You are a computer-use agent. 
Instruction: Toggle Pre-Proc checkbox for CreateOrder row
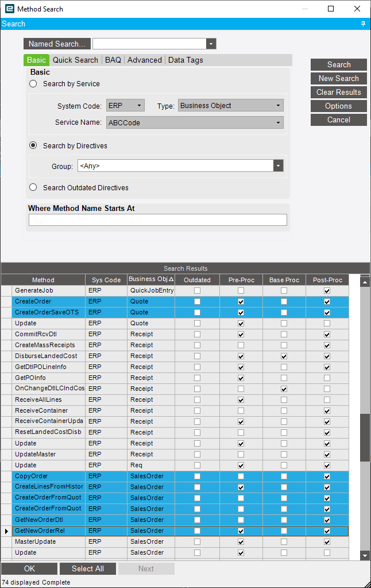click(241, 302)
